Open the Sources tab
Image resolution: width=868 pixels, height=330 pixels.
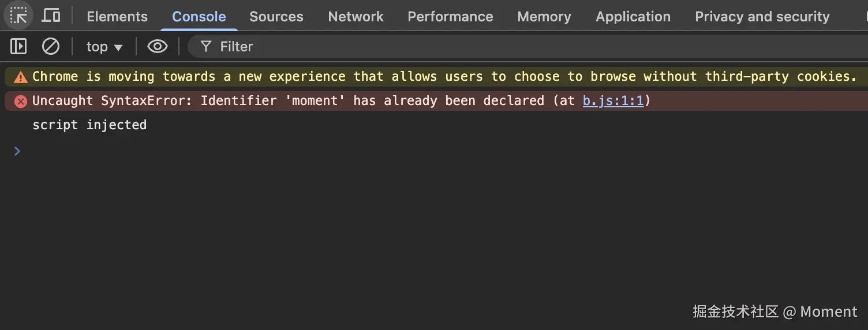[x=276, y=17]
